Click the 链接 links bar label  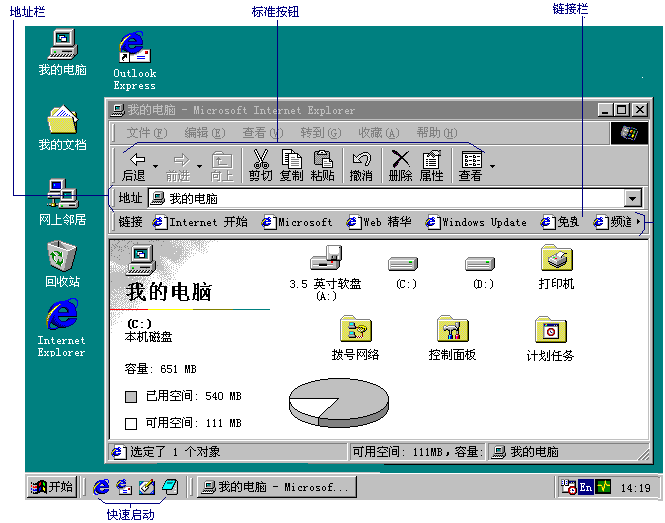(130, 222)
